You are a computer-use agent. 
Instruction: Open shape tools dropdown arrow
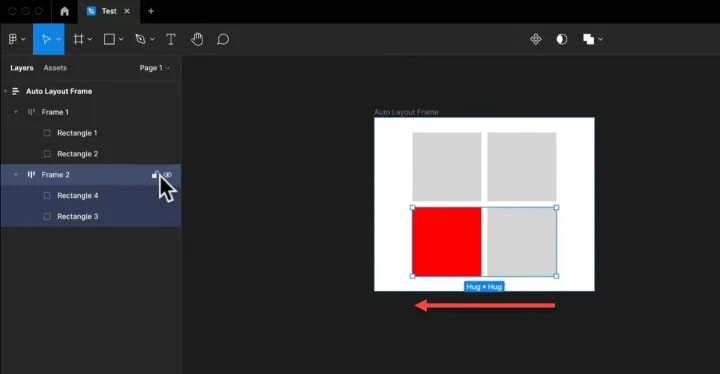[121, 40]
